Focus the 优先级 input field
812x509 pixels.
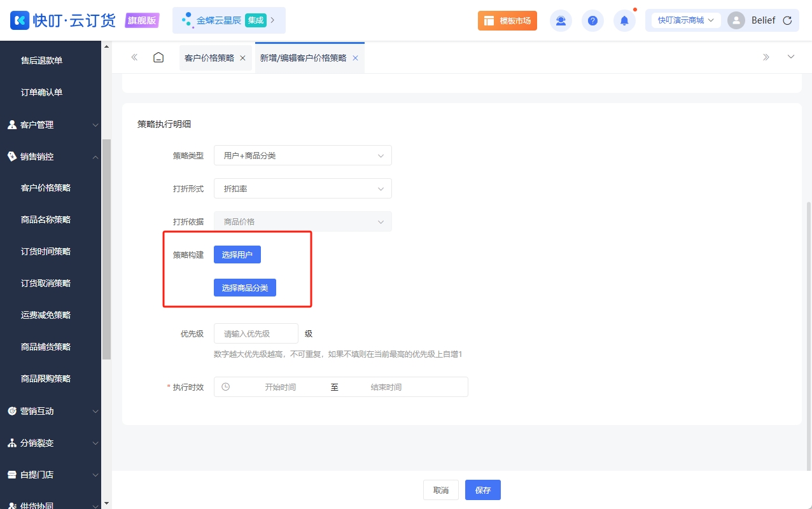tap(256, 334)
